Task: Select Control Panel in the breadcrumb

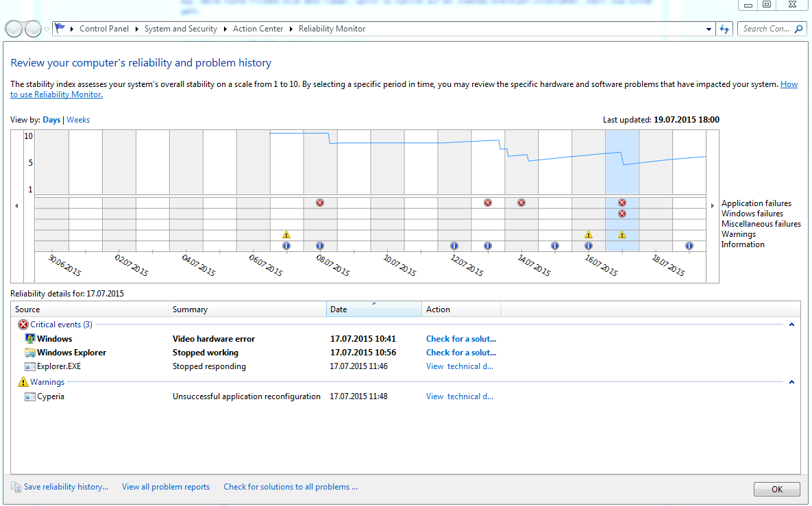Action: pyautogui.click(x=103, y=29)
